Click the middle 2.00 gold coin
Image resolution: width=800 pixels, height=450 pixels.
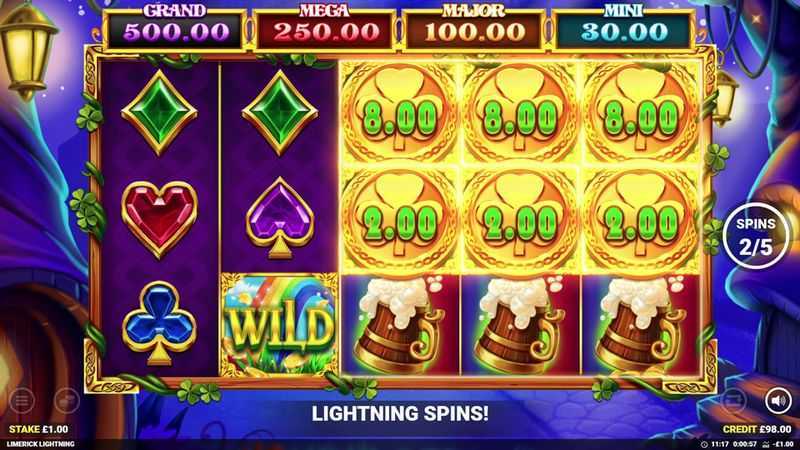coord(520,220)
